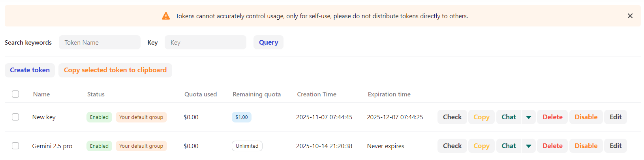Focus the Token Name search field
Image resolution: width=644 pixels, height=160 pixels.
click(x=100, y=42)
